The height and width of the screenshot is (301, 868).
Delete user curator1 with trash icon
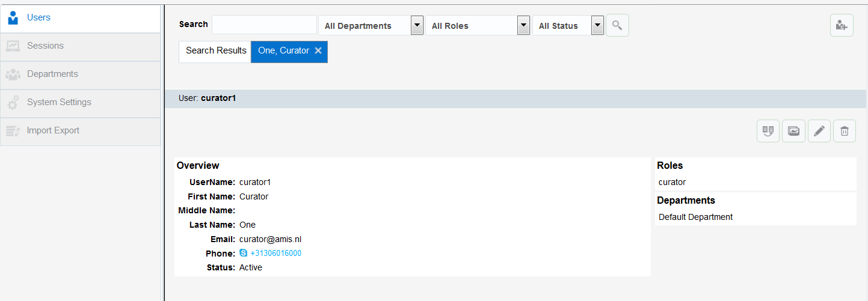845,131
